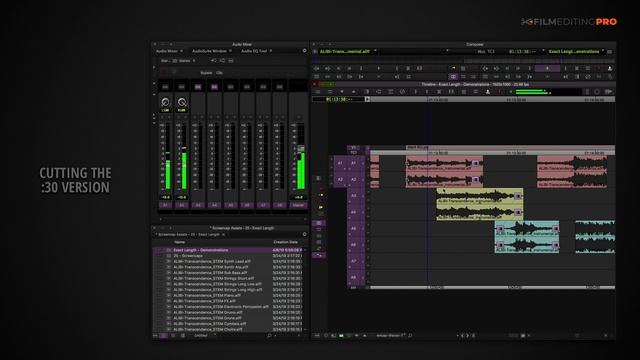Click the purple highlighted bottom Smart Tool button

point(319,255)
